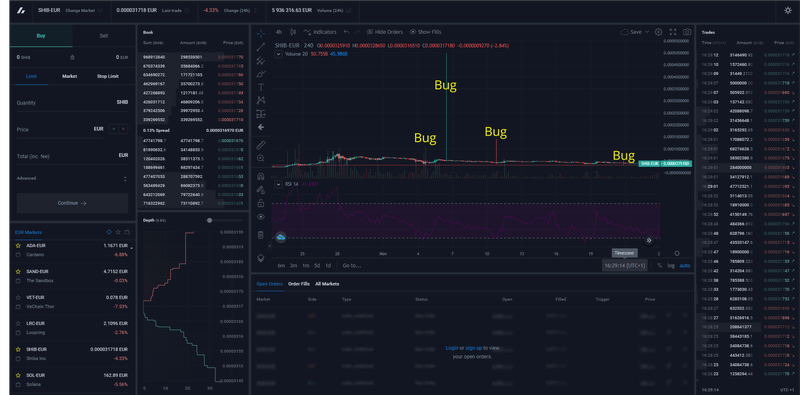Viewport: 800px width, 395px height.
Task: Switch to the Sell tab
Action: coord(104,36)
